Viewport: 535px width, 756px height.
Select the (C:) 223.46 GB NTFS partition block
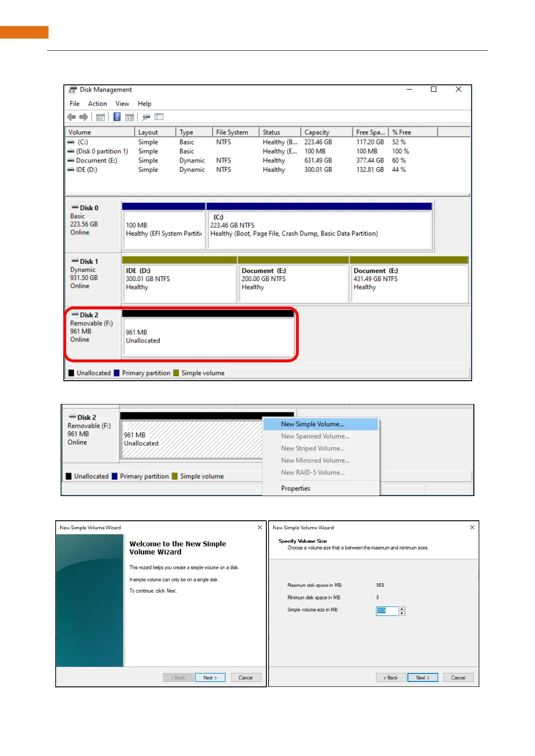click(x=319, y=226)
